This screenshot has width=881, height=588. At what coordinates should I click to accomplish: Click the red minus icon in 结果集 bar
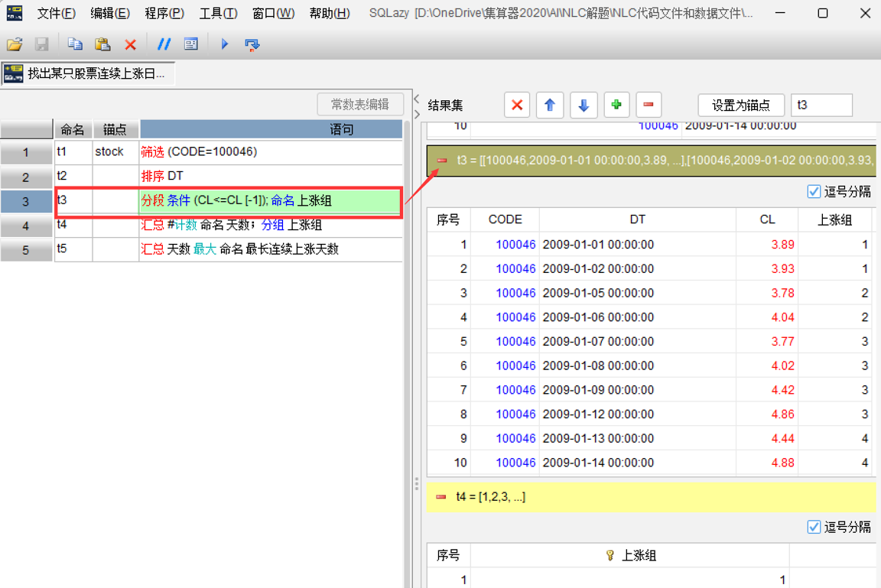pos(649,105)
